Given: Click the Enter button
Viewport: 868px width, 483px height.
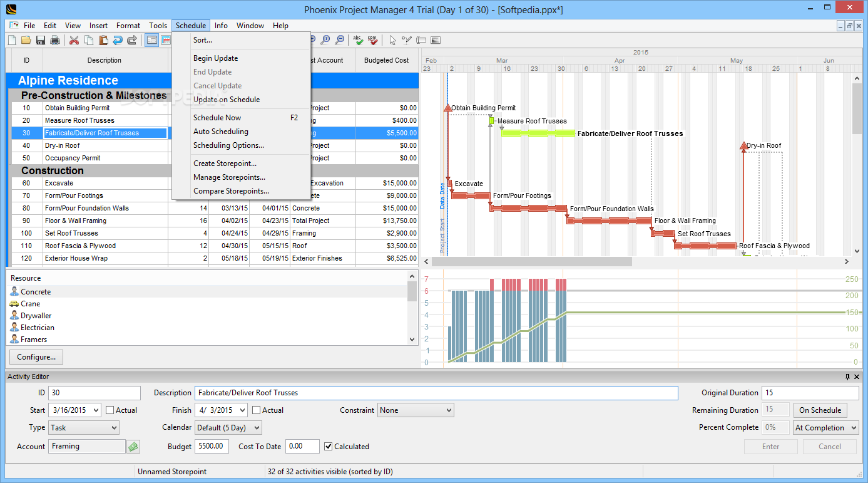Looking at the screenshot, I should click(771, 447).
